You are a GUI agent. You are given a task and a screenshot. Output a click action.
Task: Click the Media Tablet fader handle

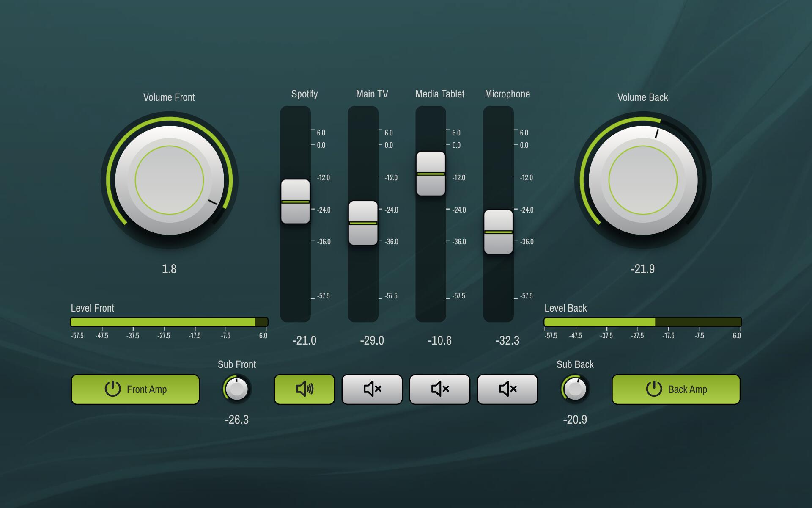tap(431, 174)
